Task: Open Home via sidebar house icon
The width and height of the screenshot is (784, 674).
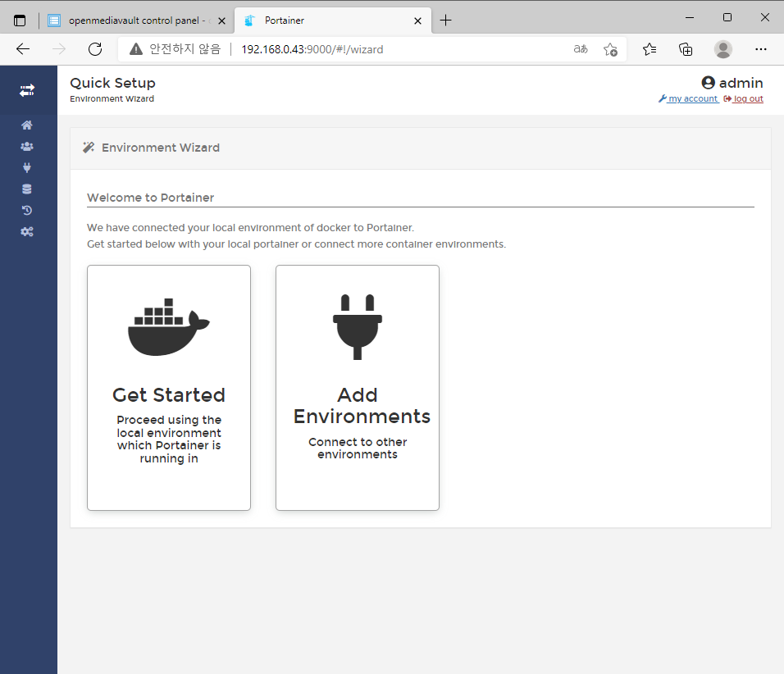Action: [27, 125]
